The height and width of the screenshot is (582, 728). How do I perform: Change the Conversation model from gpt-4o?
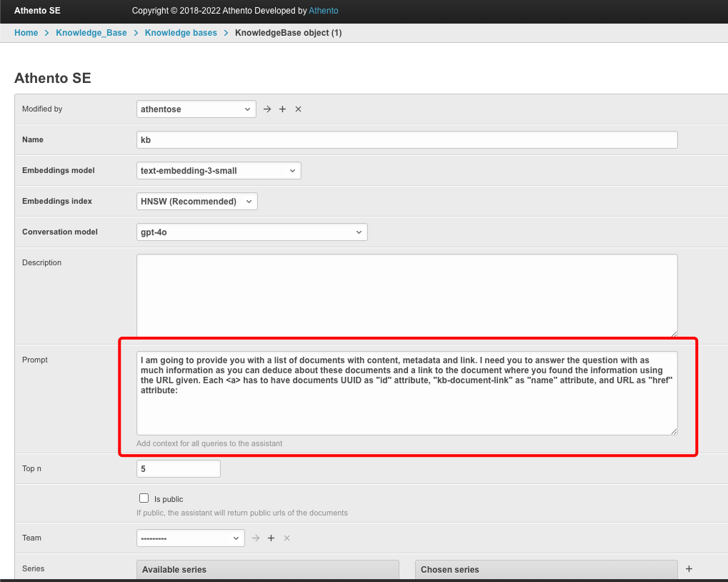[x=251, y=232]
